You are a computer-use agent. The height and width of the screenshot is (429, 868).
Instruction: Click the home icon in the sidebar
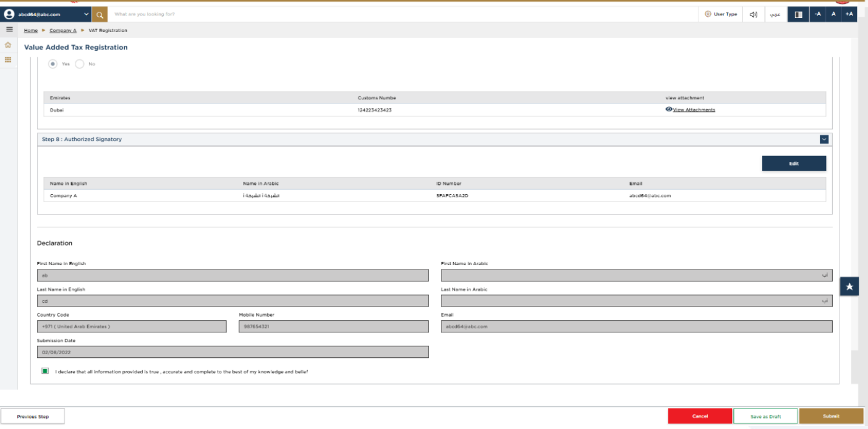(8, 45)
